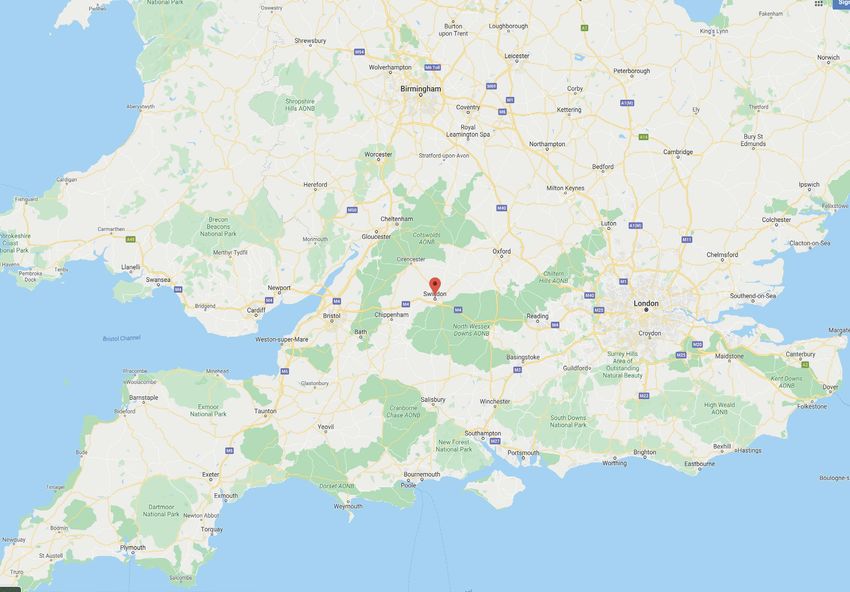Image resolution: width=850 pixels, height=592 pixels.
Task: Open the satellite layer thumbnail at corner
Action: click(x=10, y=589)
